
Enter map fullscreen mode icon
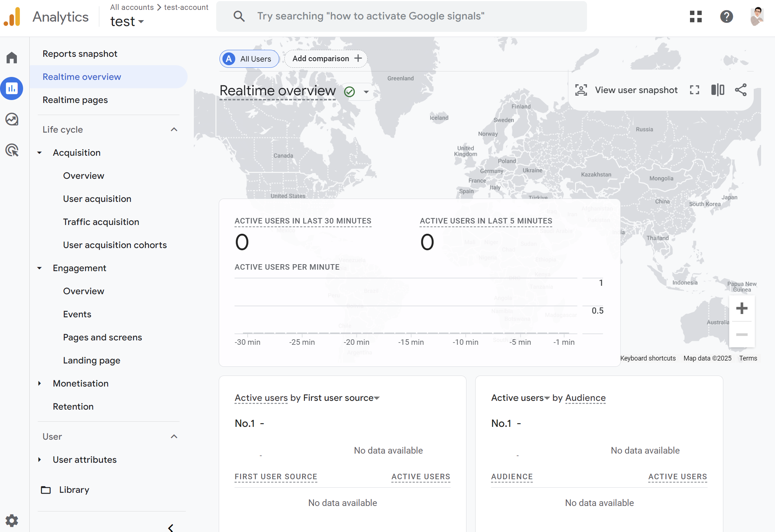[x=694, y=90]
